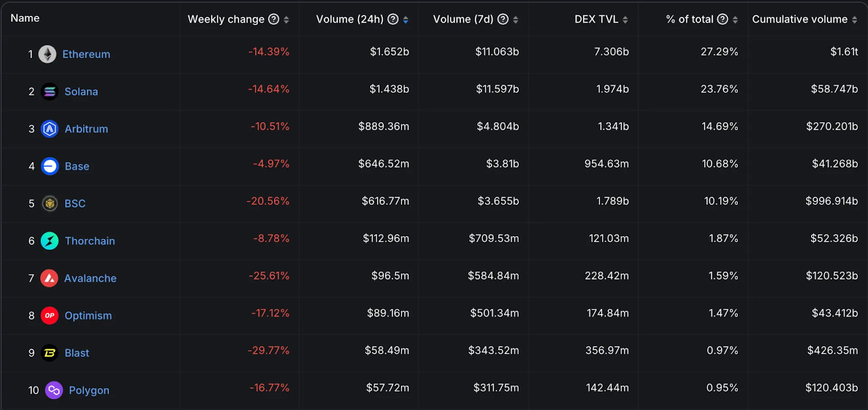Open the Ethereum chain link
This screenshot has height=410, width=868.
coord(86,54)
